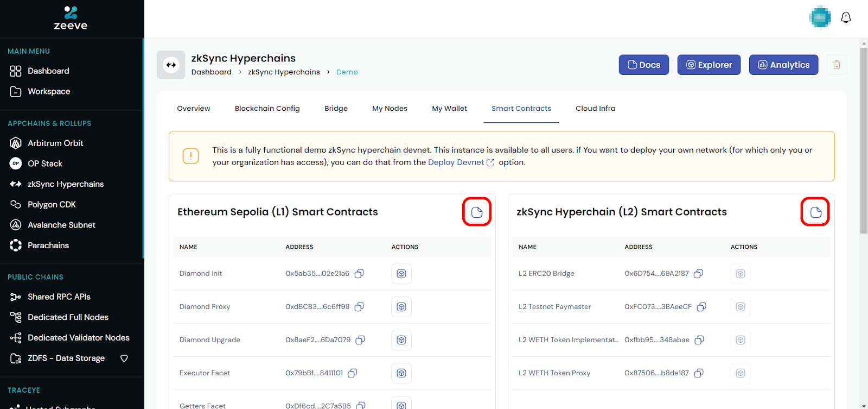
Task: Select Polygon CDK in sidebar
Action: (x=52, y=205)
